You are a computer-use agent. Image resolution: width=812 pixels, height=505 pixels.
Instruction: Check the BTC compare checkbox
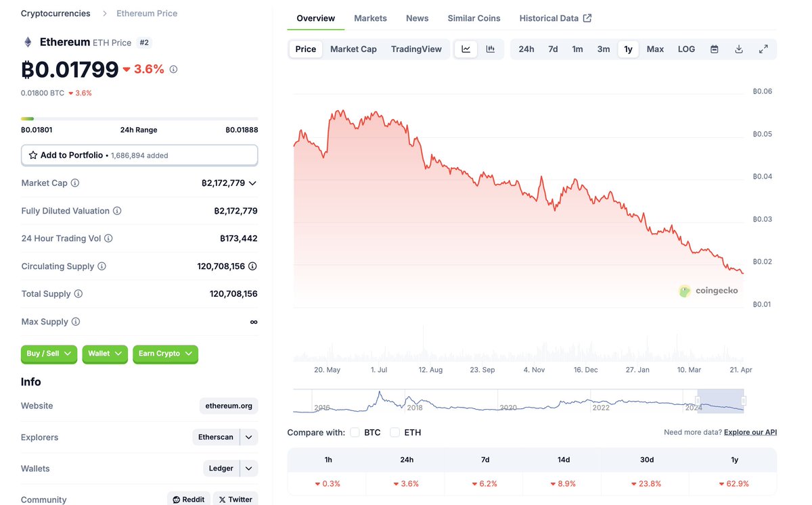[x=355, y=433]
